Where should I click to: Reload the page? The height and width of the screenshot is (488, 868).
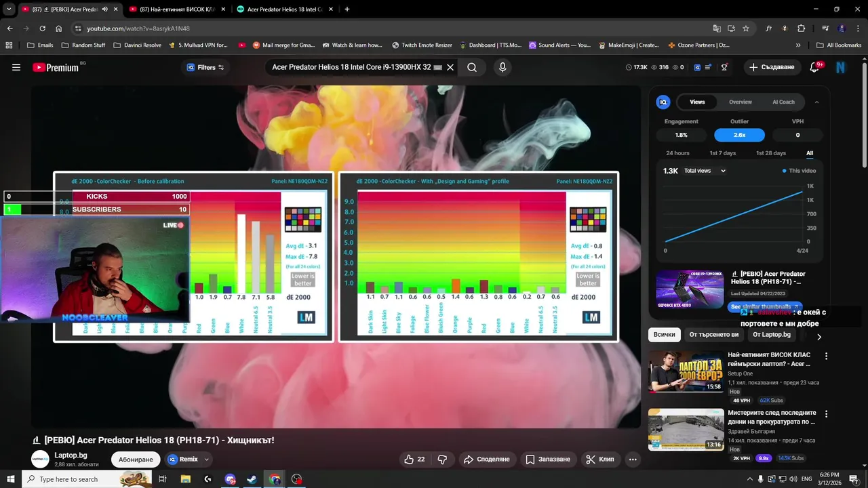point(42,28)
